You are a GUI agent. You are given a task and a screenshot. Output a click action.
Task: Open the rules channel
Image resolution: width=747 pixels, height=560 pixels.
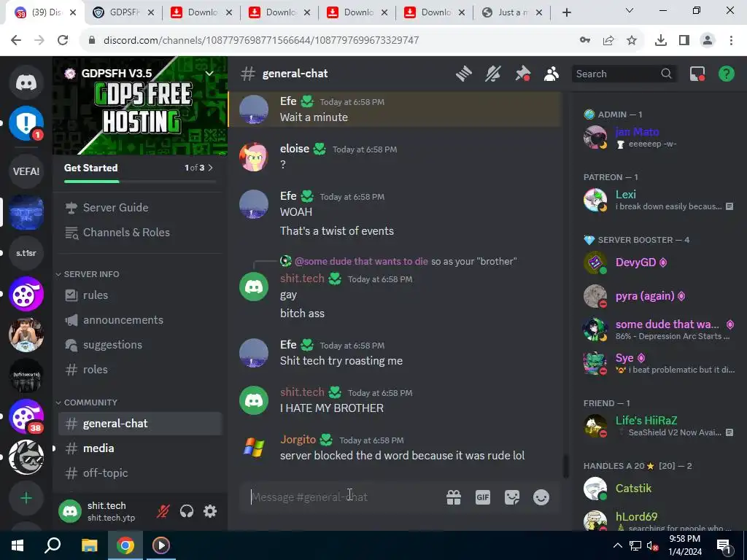[x=140, y=295]
